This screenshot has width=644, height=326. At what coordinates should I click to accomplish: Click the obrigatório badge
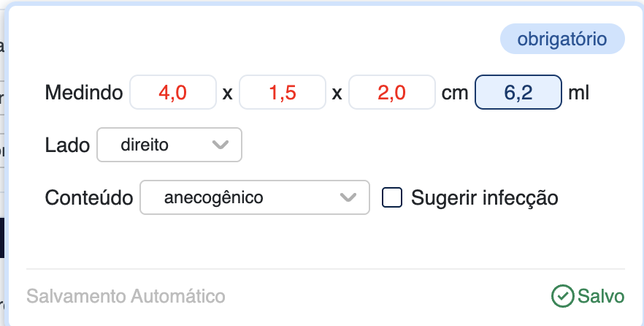coord(562,39)
